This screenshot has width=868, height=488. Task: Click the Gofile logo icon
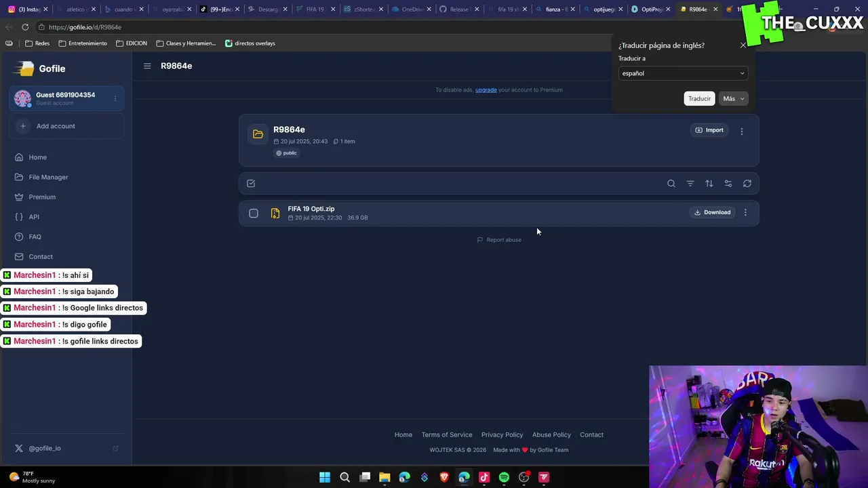[25, 68]
